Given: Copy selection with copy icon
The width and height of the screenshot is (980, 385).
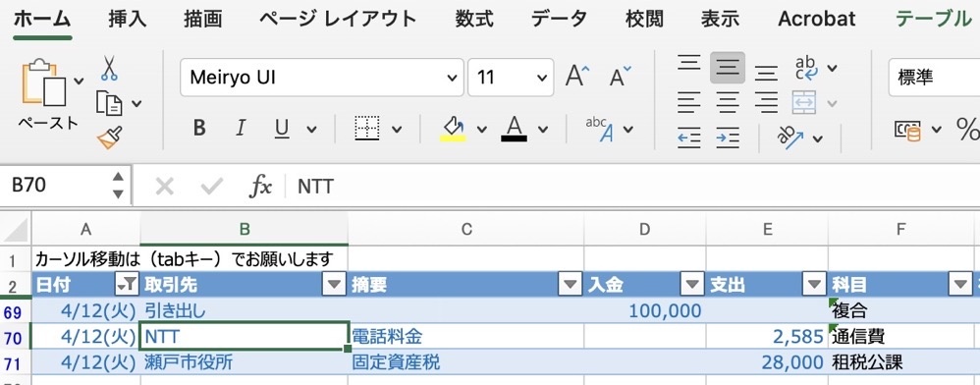Looking at the screenshot, I should click(109, 103).
